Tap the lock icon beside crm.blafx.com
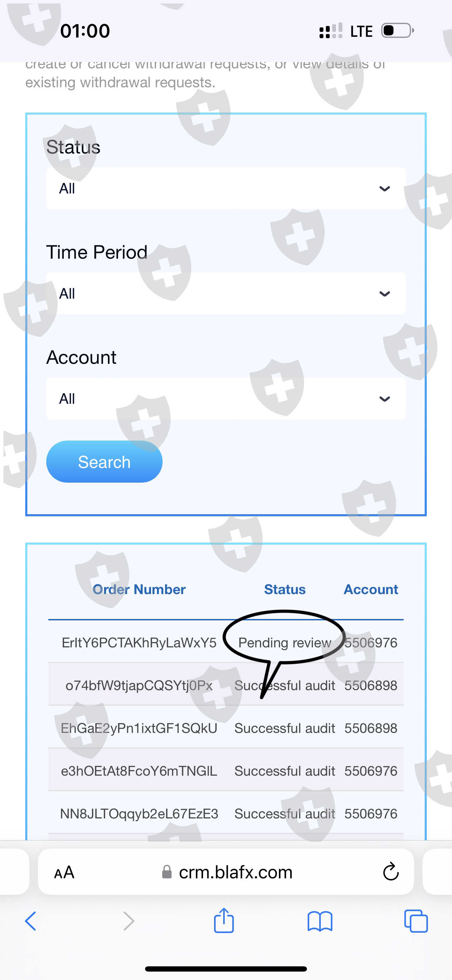 click(167, 872)
